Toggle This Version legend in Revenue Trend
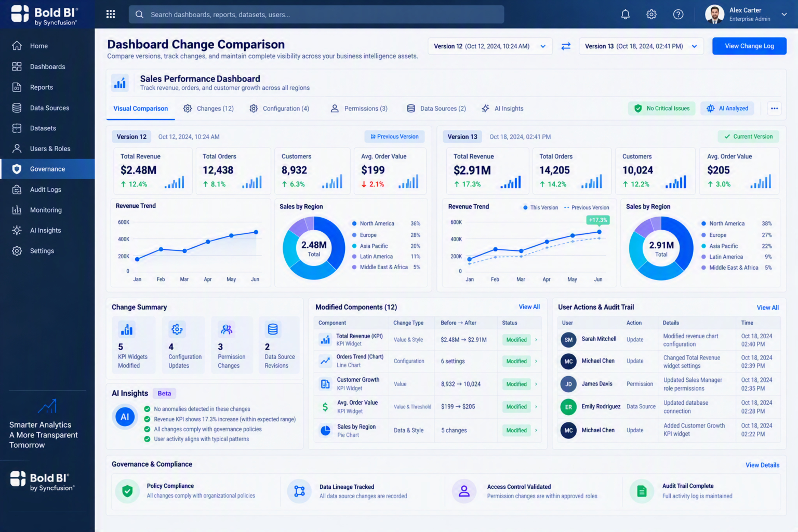 [x=541, y=208]
